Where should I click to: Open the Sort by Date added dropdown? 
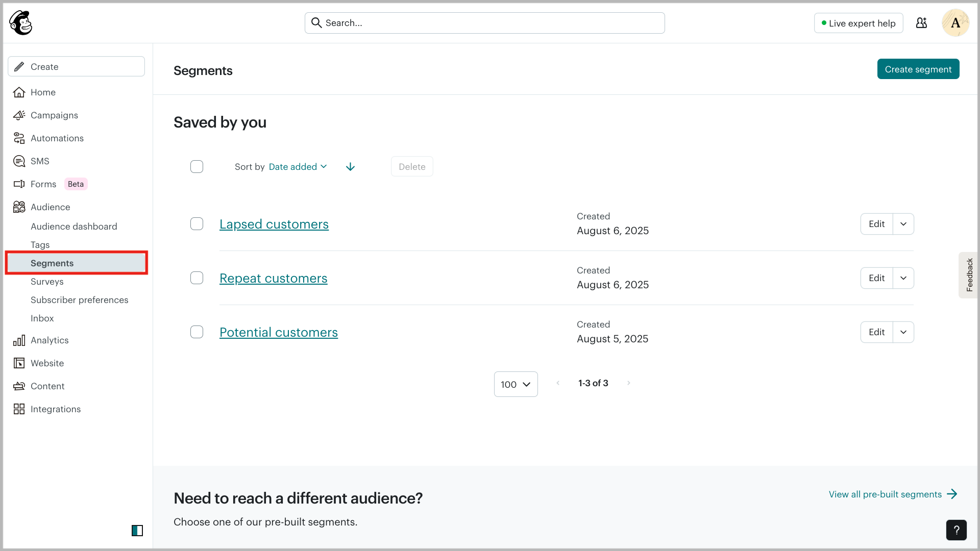pos(298,167)
